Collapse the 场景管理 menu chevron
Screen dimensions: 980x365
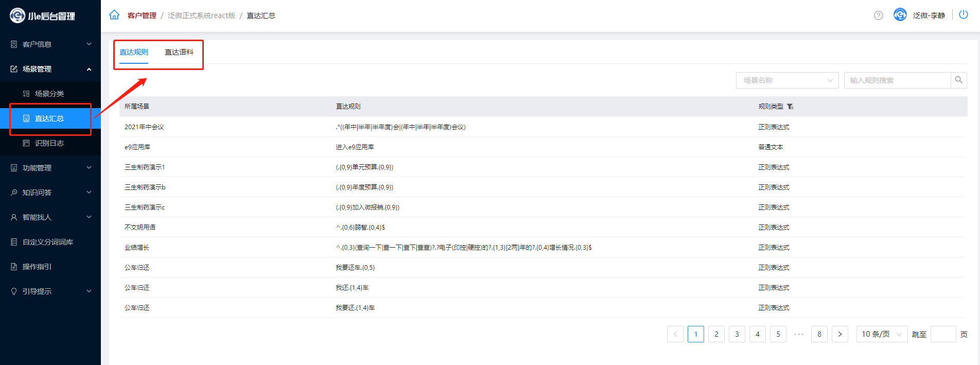tap(89, 69)
